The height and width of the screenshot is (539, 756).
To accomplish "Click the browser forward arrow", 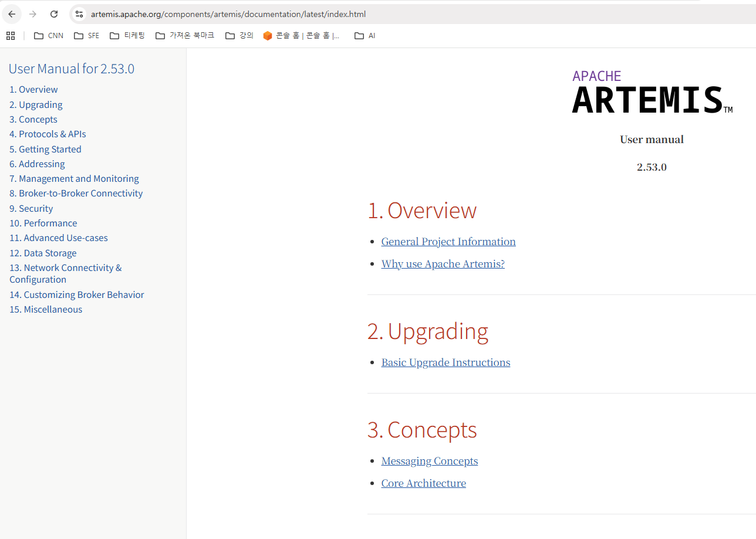I will tap(33, 14).
